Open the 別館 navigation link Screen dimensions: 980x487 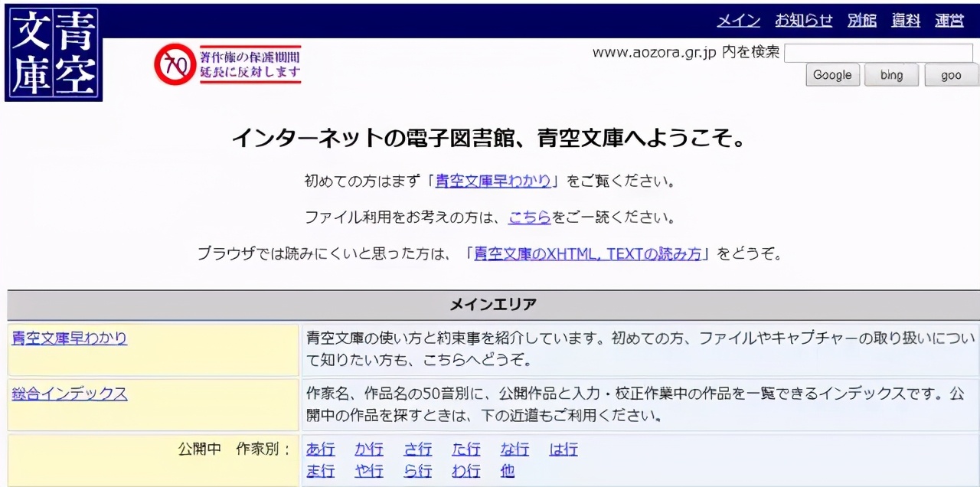click(862, 21)
